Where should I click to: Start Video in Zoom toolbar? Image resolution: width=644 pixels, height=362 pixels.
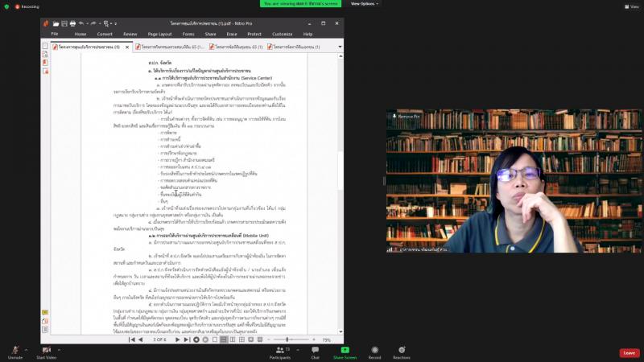(47, 352)
